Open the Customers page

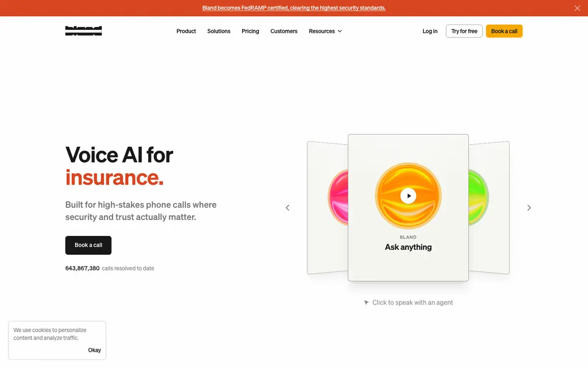pos(284,31)
